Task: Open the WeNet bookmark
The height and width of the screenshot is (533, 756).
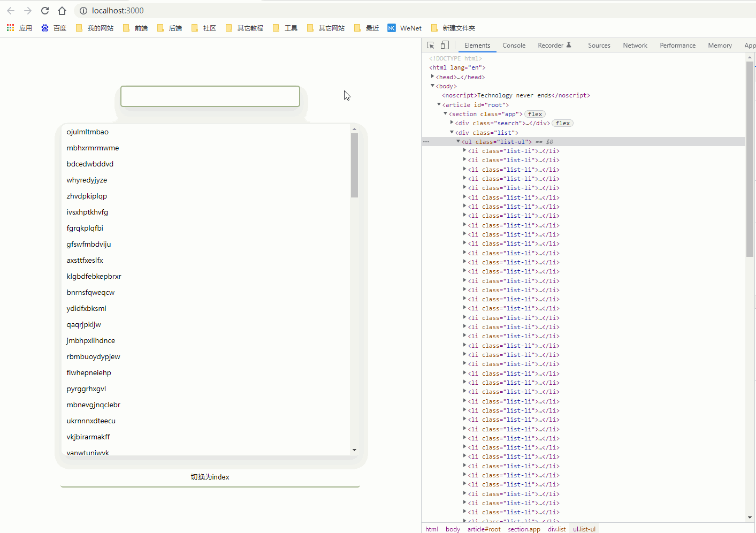Action: (404, 28)
